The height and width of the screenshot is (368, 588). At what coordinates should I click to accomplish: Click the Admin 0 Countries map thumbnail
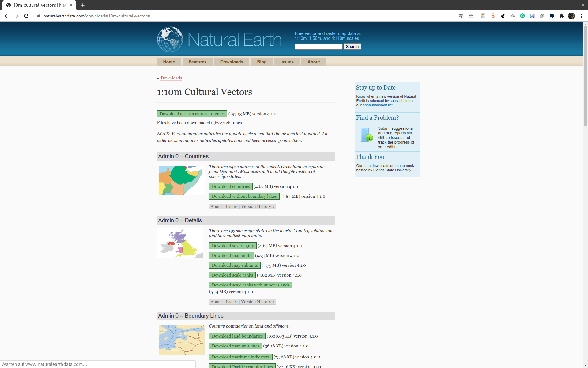tap(181, 180)
